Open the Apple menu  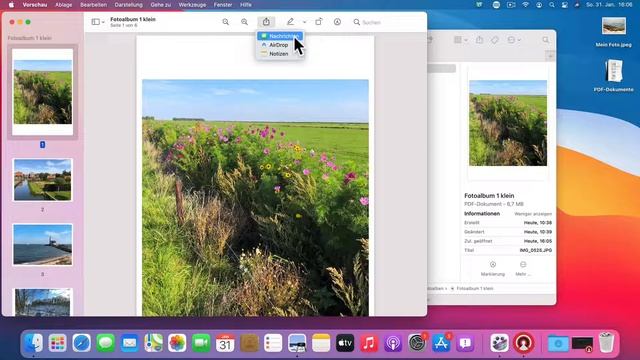pyautogui.click(x=11, y=5)
